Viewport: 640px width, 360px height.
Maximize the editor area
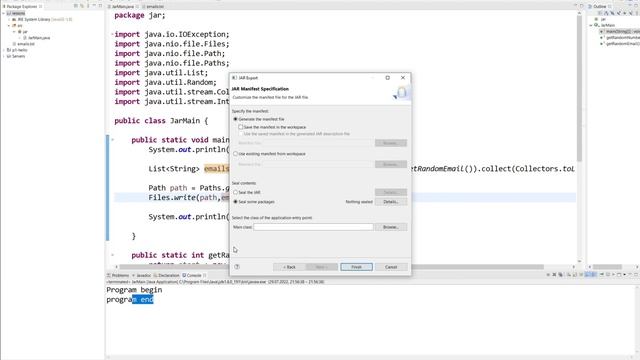point(582,6)
